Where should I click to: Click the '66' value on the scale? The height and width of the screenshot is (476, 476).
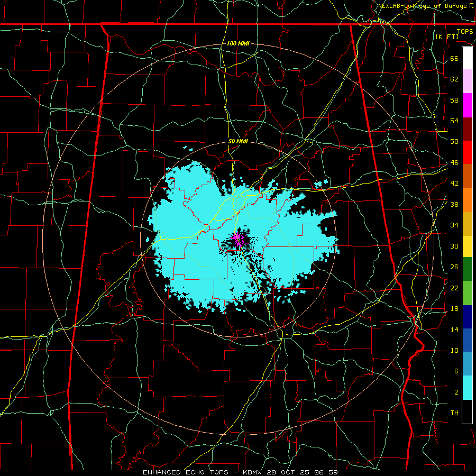454,58
